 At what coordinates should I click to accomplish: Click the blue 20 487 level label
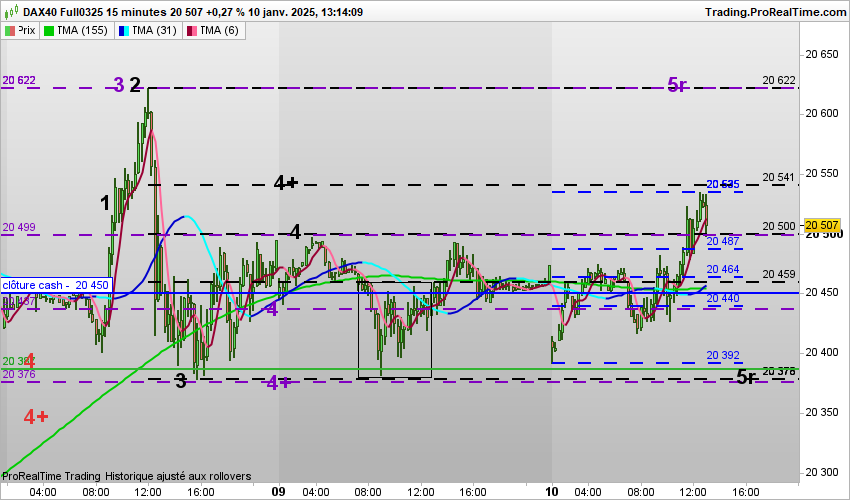click(723, 241)
